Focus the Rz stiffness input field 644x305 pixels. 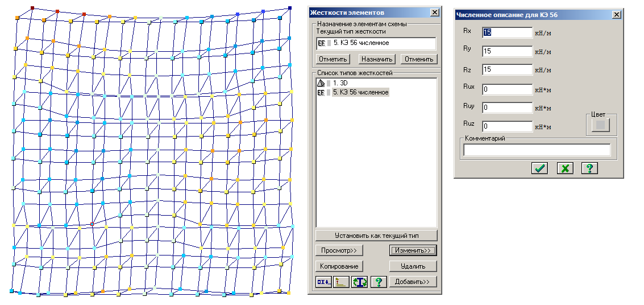[x=507, y=69]
